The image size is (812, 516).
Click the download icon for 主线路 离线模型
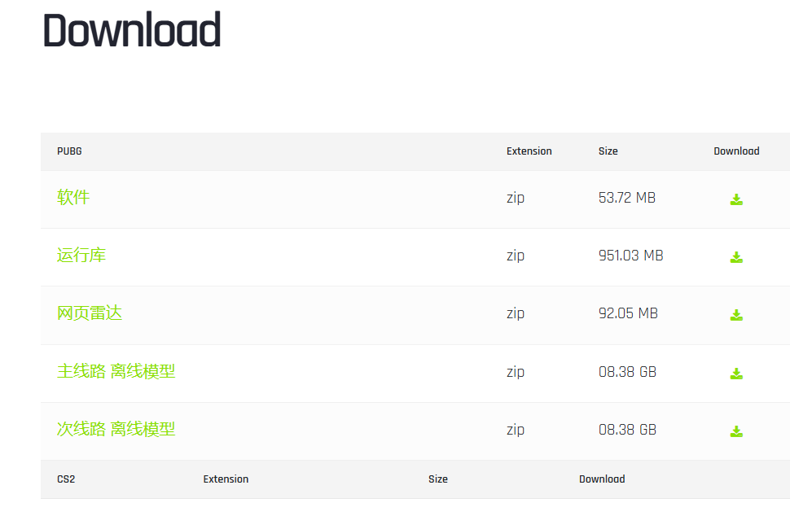click(736, 373)
